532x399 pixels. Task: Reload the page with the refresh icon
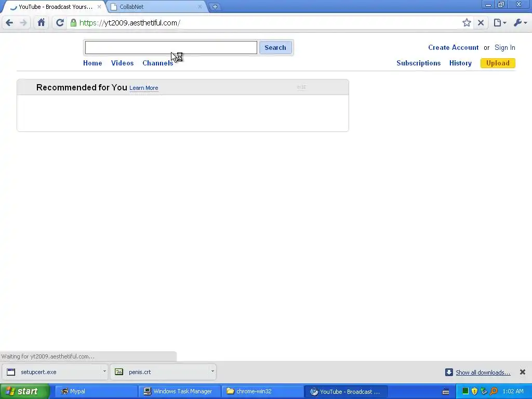[60, 23]
